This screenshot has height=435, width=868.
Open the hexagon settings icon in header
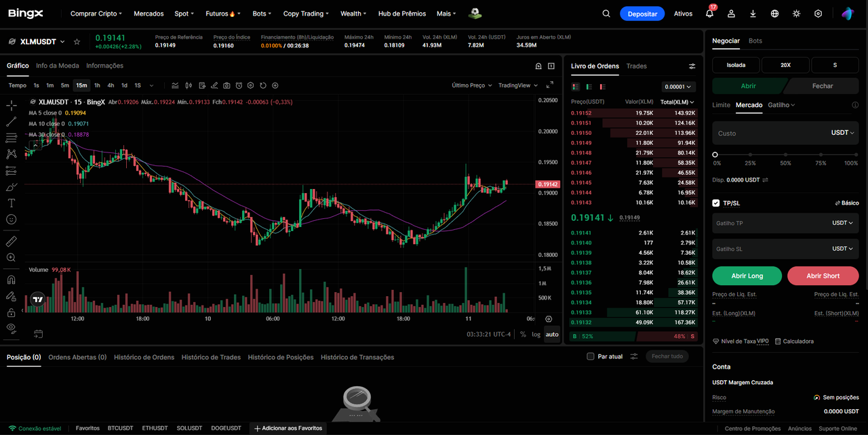click(818, 14)
